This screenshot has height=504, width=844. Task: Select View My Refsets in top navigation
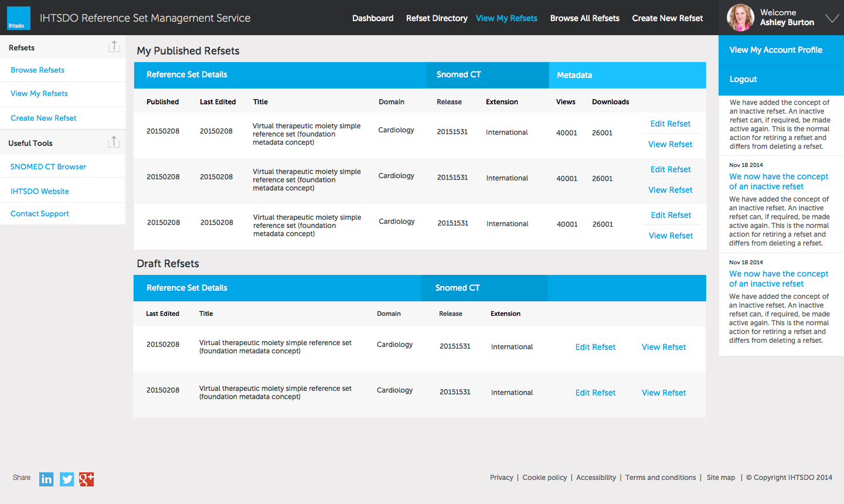(506, 18)
